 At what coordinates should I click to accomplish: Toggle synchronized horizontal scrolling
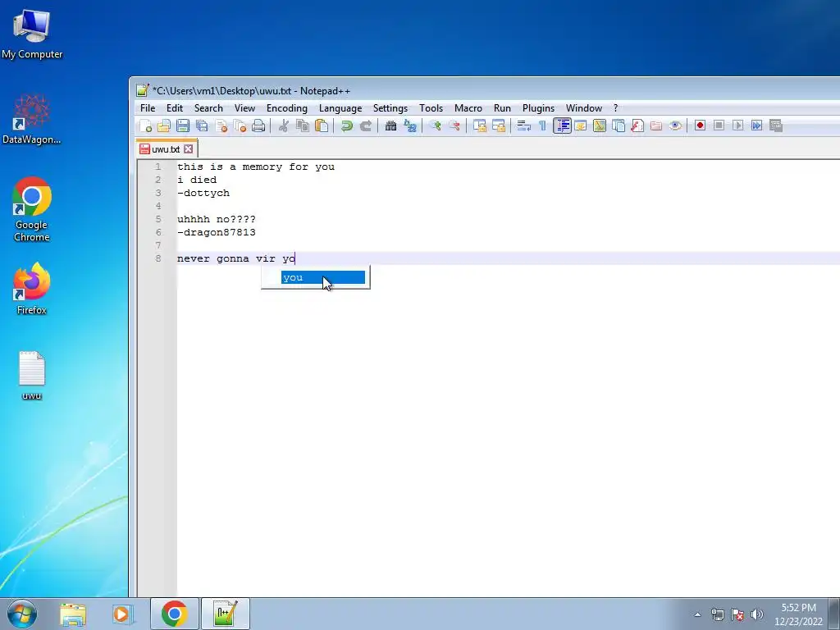point(499,126)
